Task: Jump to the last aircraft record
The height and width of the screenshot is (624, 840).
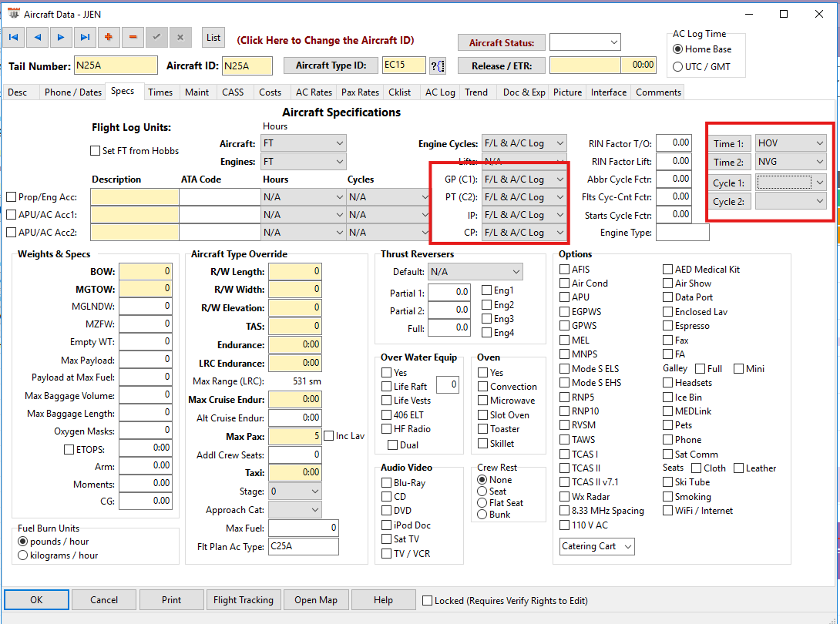Action: click(x=85, y=37)
